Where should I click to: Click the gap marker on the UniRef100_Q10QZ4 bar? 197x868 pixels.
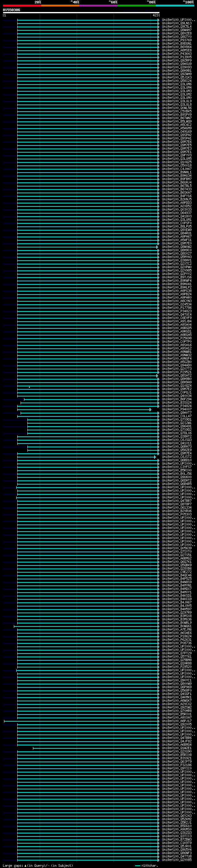click(x=29, y=387)
